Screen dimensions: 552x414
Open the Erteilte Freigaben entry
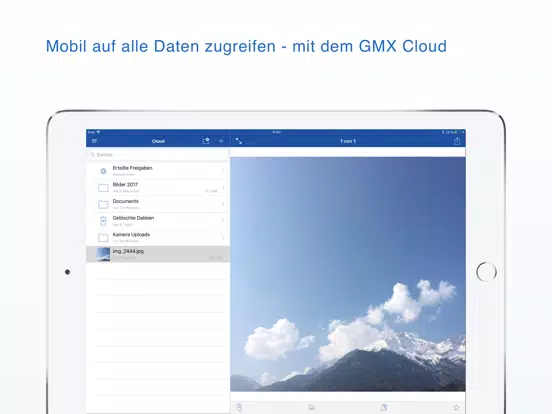[158, 171]
